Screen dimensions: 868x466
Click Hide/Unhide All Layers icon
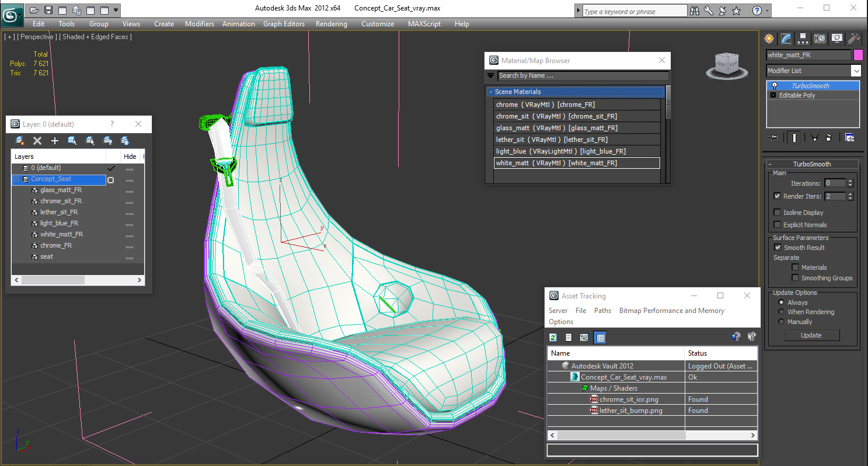(107, 141)
